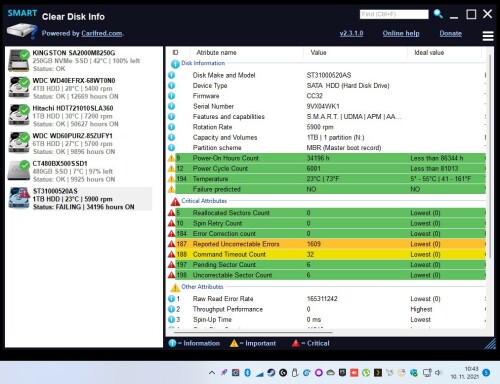The image size is (500, 384).
Task: Click the KINGSTON SSD drive icon
Action: point(19,60)
